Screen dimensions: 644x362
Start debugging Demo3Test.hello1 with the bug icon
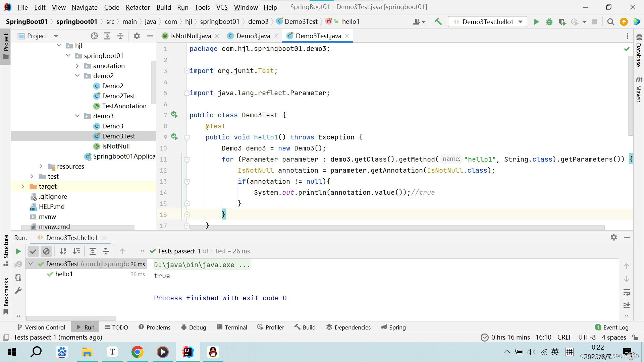click(x=549, y=22)
